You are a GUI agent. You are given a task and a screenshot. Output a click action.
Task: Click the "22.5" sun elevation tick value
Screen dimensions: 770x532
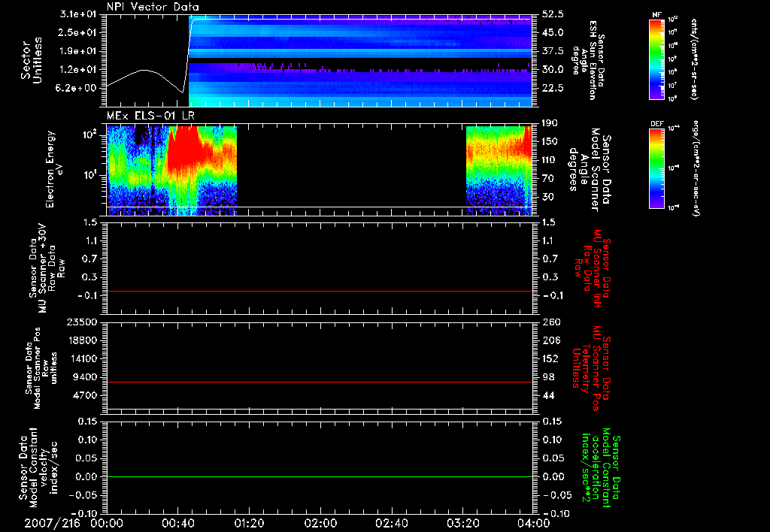pyautogui.click(x=553, y=88)
